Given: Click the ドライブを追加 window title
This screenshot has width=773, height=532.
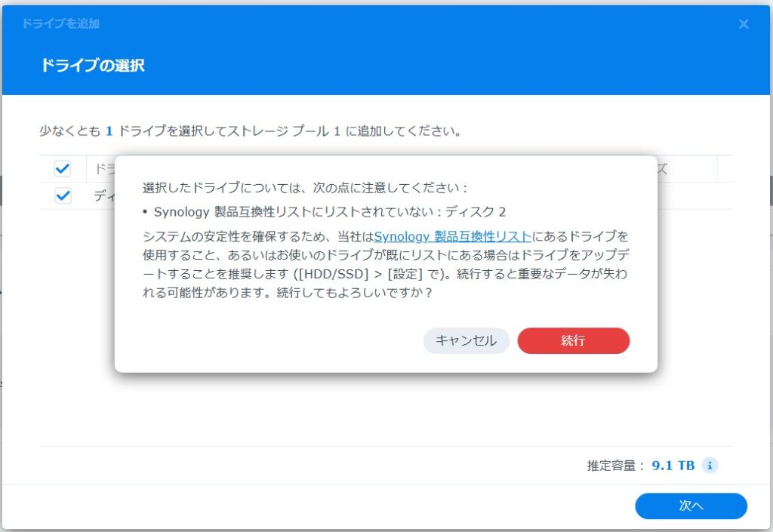Looking at the screenshot, I should point(60,23).
